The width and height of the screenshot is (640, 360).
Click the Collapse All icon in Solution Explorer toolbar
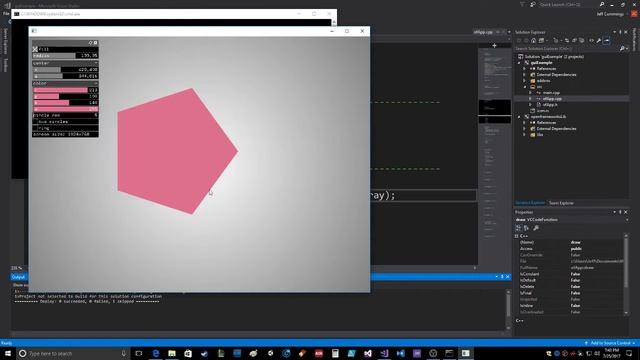pos(574,40)
